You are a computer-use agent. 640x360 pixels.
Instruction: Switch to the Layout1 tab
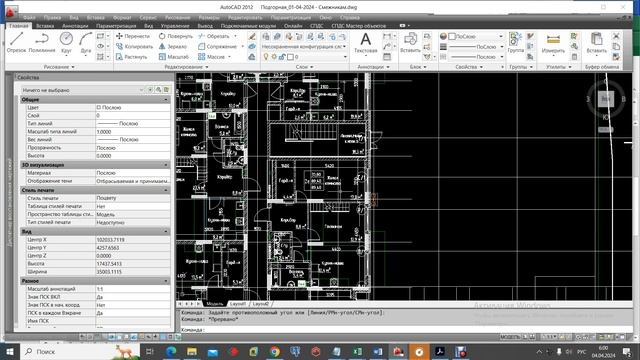pyautogui.click(x=238, y=304)
